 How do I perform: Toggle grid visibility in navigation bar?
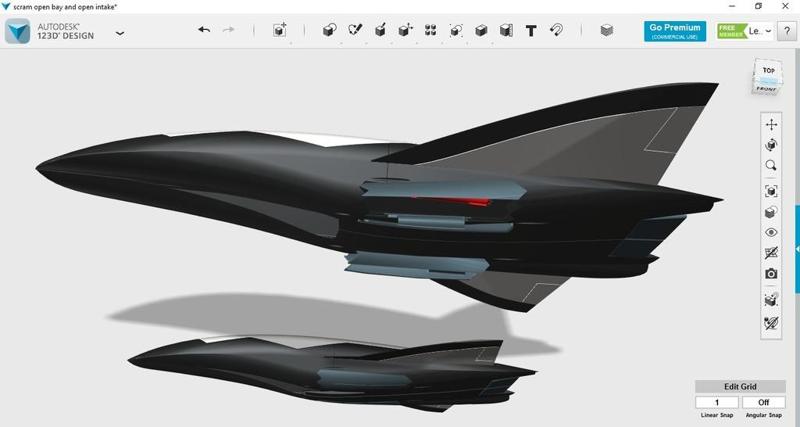point(771,253)
